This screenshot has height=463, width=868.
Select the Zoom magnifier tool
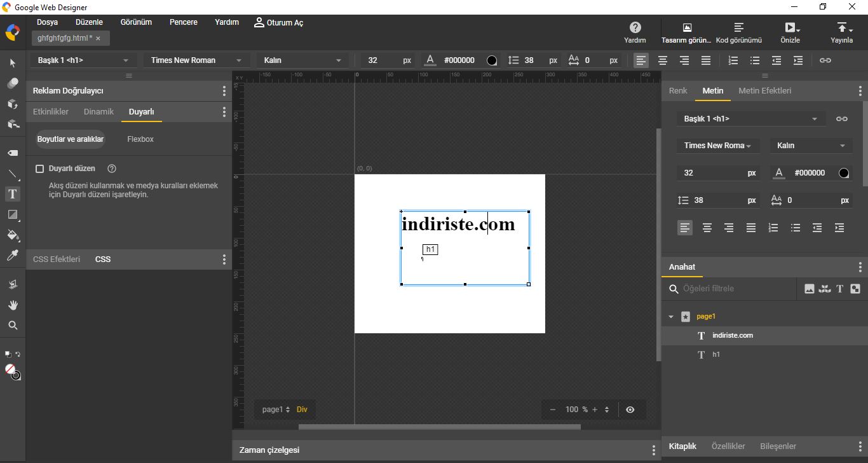coord(12,326)
